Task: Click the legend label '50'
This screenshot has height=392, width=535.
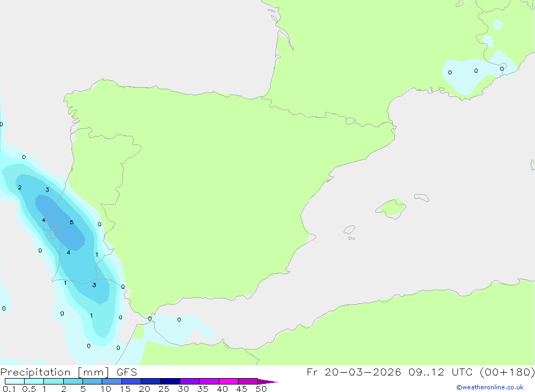Action: coord(262,389)
